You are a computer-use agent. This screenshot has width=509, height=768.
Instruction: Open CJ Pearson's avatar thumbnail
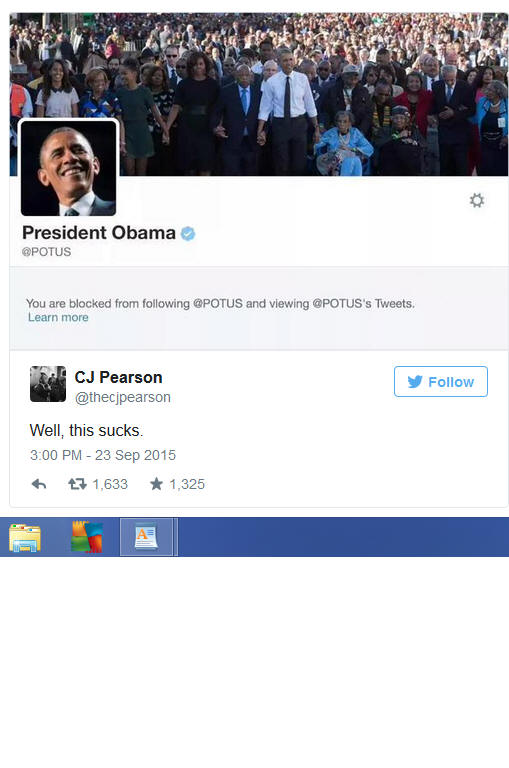pos(48,384)
